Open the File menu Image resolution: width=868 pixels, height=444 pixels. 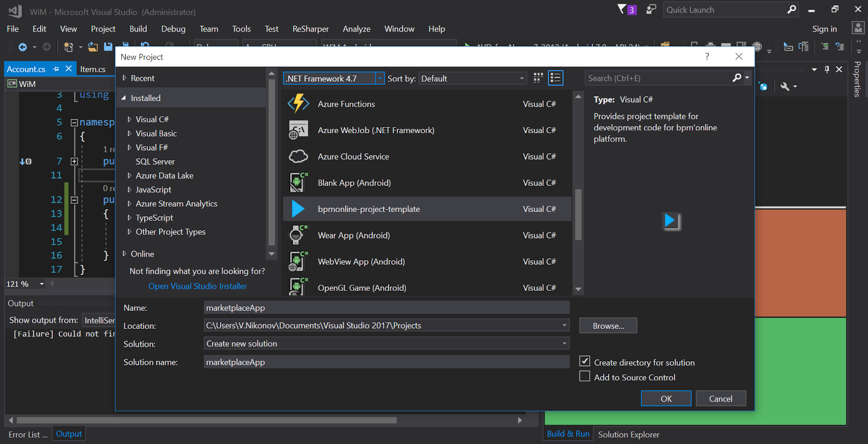(x=13, y=29)
